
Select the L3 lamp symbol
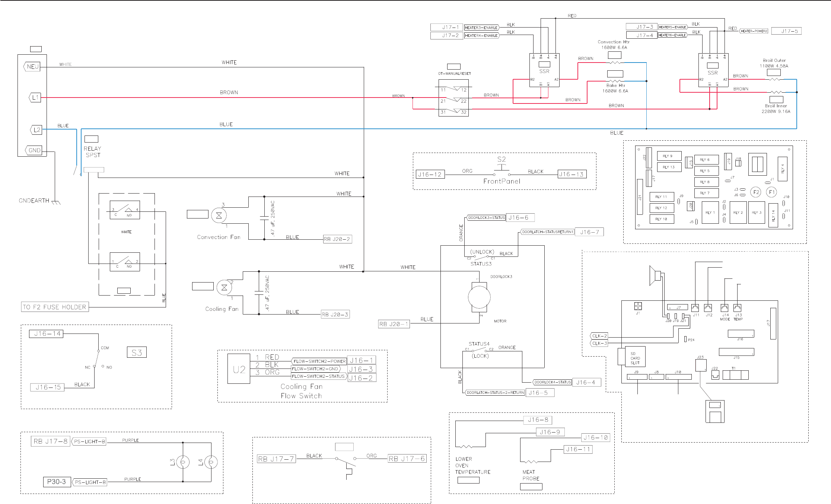pos(183,462)
